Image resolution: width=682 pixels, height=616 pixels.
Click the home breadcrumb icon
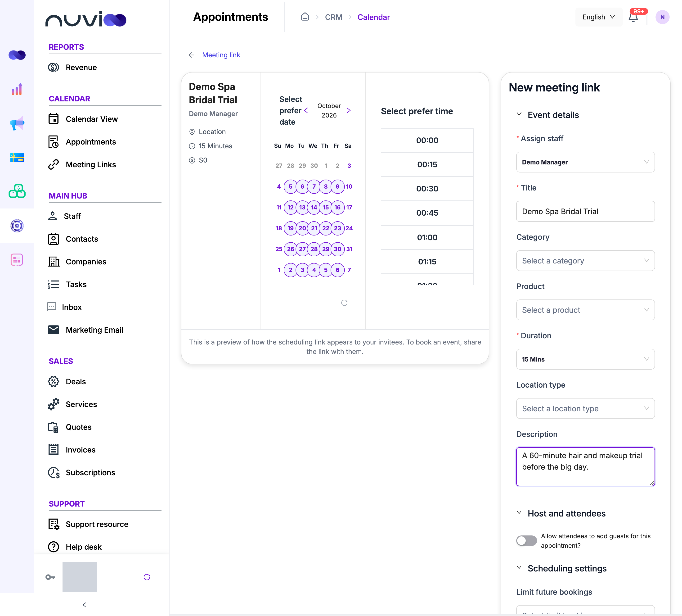305,17
